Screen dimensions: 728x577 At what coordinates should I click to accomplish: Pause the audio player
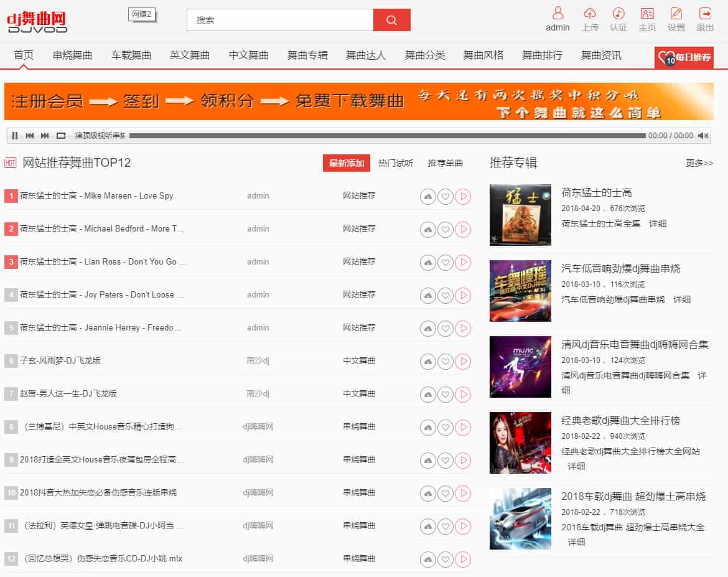[x=15, y=136]
